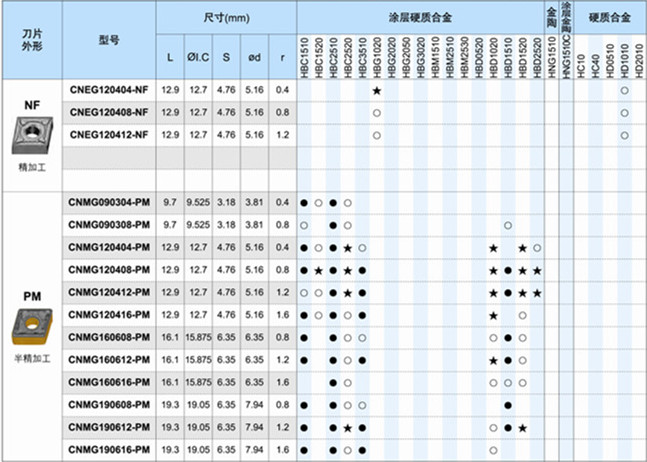Click the HD1010 circle in CNEG120404-NF row

pyautogui.click(x=624, y=91)
